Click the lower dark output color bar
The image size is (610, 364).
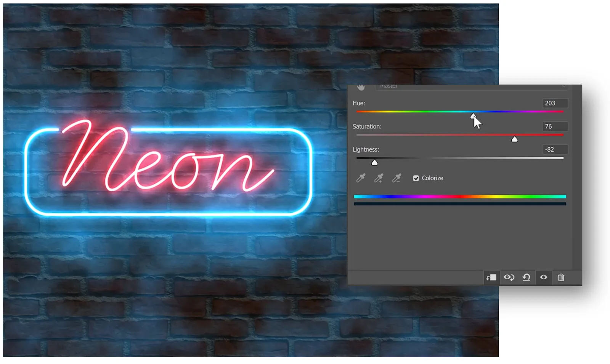pos(460,204)
